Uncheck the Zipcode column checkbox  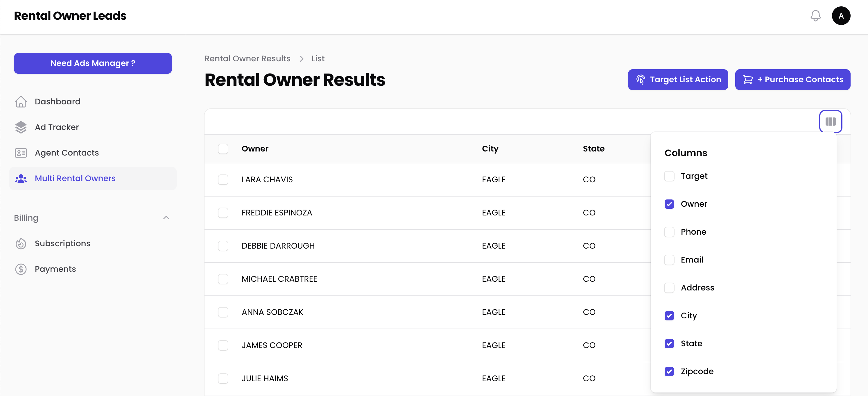pos(669,371)
